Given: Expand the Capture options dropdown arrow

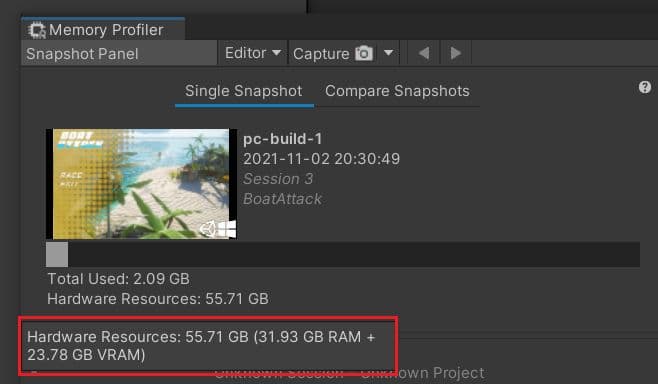Looking at the screenshot, I should [389, 53].
